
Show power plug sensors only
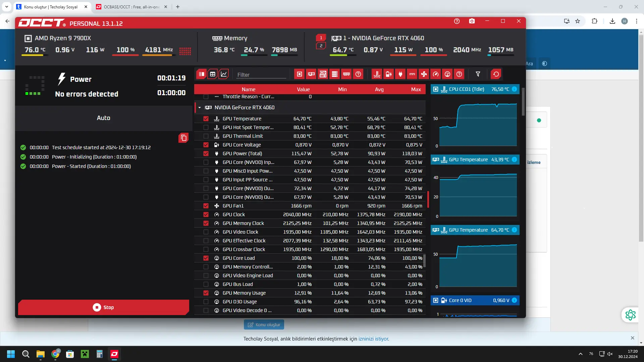tap(400, 74)
